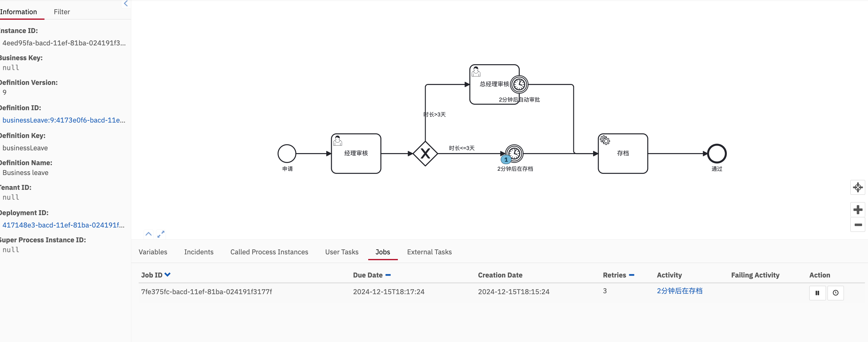
Task: Collapse the left information sidebar
Action: 126,4
